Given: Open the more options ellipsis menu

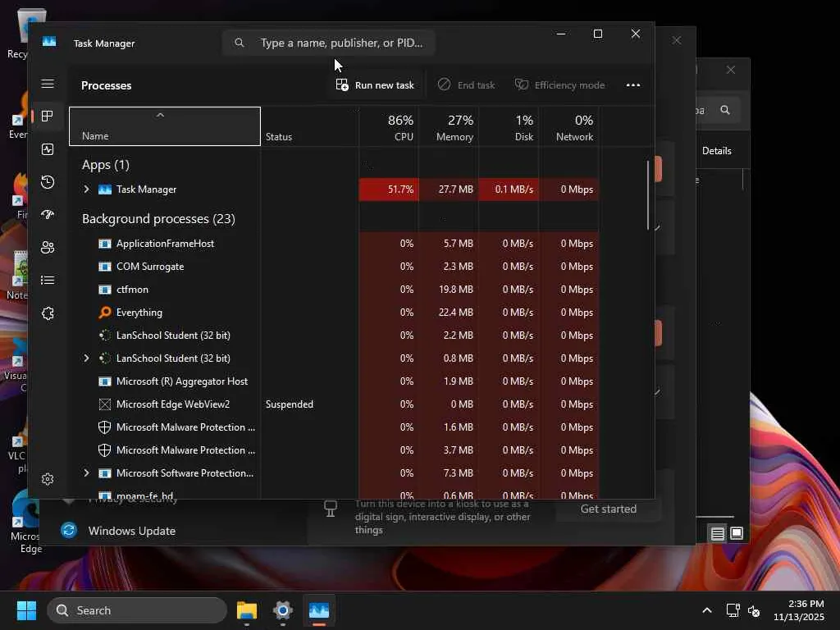Looking at the screenshot, I should click(x=633, y=85).
